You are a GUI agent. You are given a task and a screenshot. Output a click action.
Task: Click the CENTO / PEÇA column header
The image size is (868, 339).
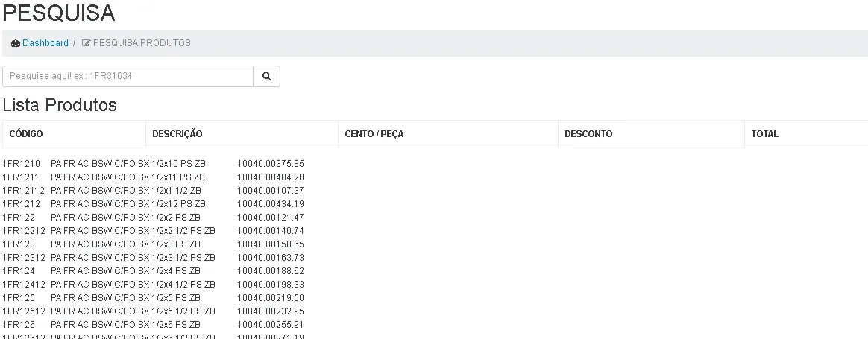(374, 134)
